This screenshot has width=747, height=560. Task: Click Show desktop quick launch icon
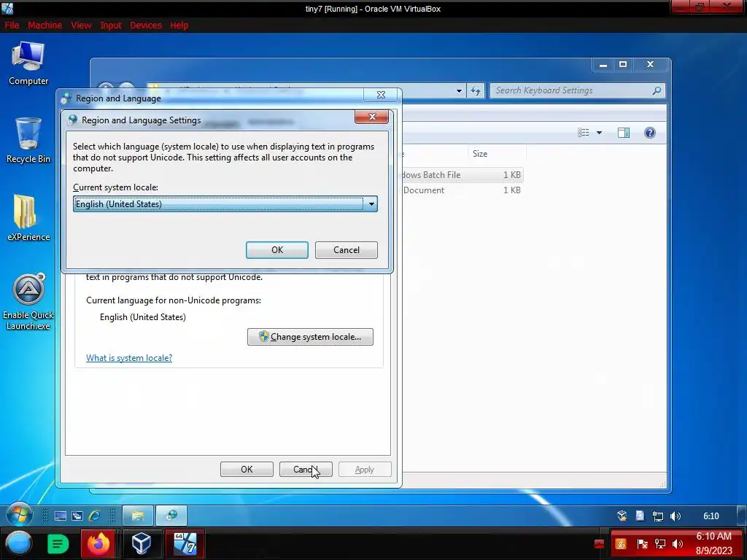(61, 516)
